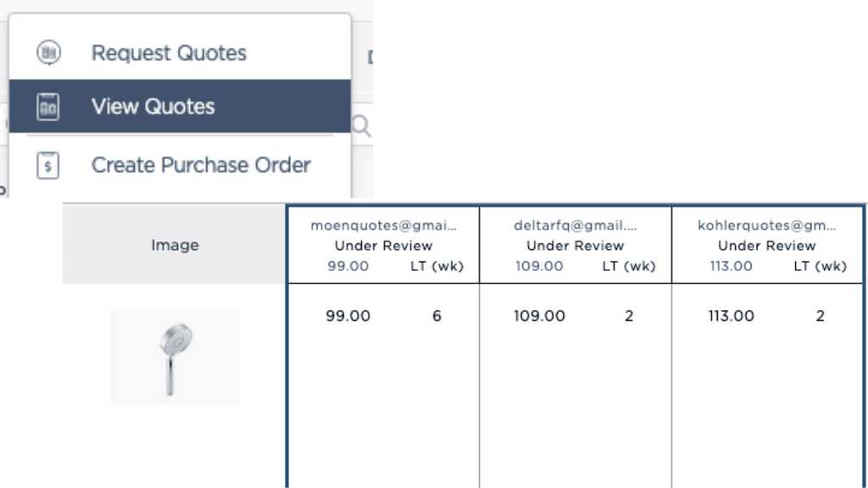Click the Request Quotes icon
Image resolution: width=868 pixels, height=488 pixels.
click(48, 53)
